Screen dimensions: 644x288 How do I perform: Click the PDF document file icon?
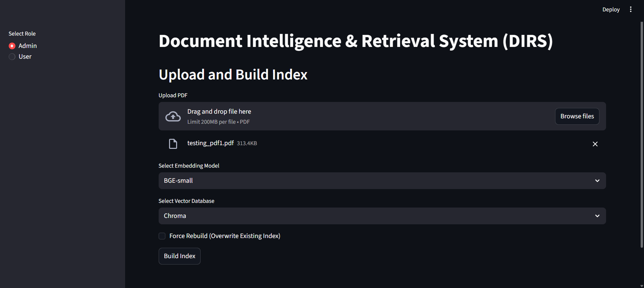173,144
